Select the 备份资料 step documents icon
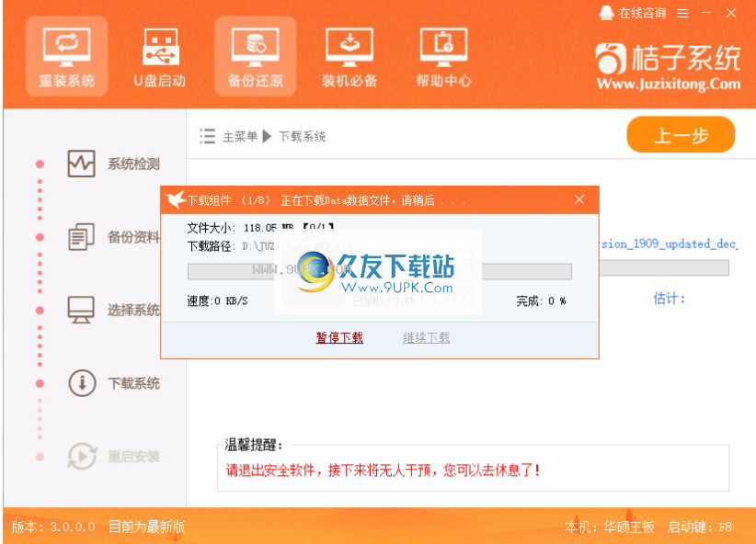This screenshot has width=756, height=544. click(x=81, y=236)
